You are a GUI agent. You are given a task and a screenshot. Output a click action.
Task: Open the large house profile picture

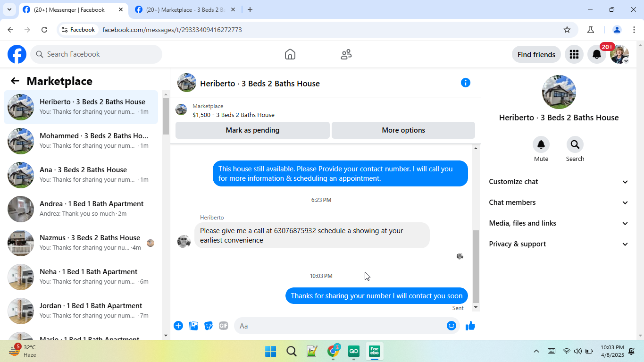(559, 92)
